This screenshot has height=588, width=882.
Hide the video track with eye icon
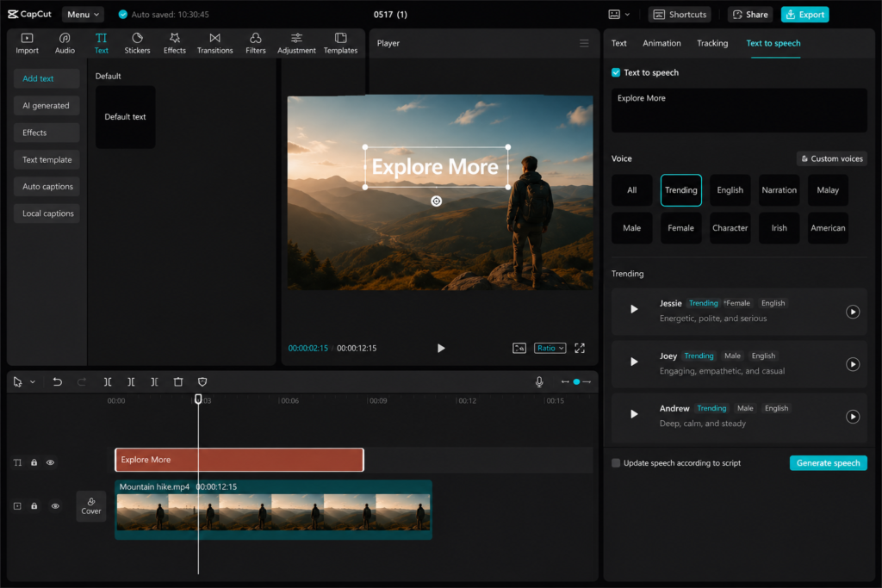click(55, 506)
